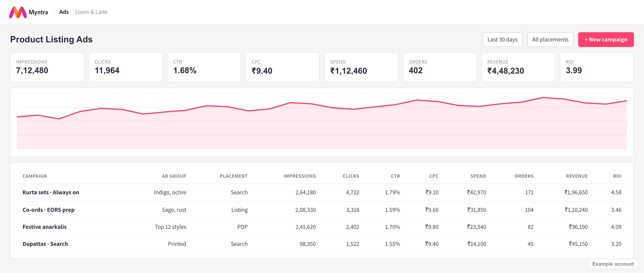Click the New campaign button
Screen dimensions: 644x273
606,40
